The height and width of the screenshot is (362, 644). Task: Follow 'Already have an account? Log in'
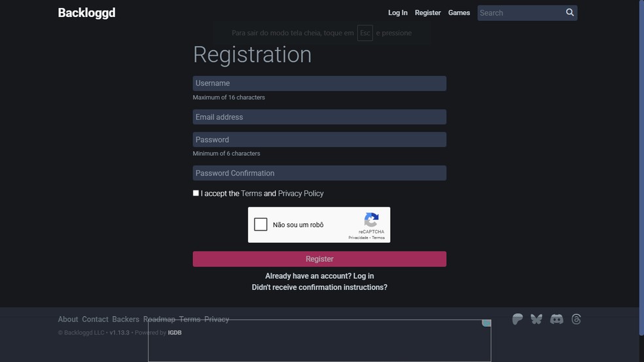tap(319, 276)
